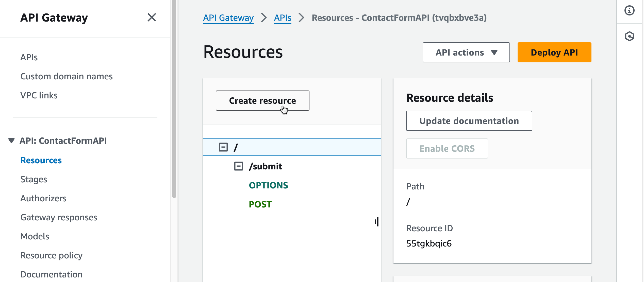
Task: Go to APIs breadcrumb link
Action: pos(283,18)
